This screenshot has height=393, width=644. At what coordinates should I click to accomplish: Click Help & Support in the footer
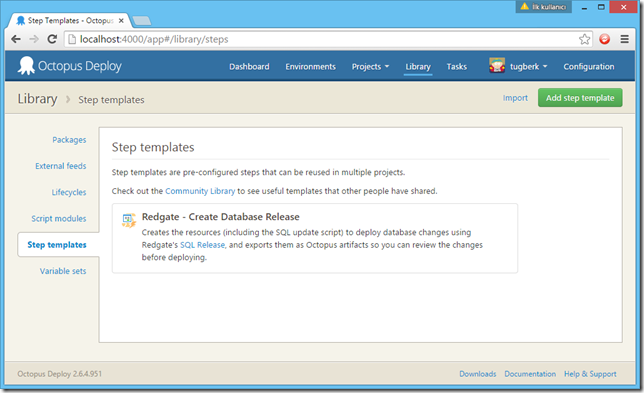pyautogui.click(x=590, y=374)
